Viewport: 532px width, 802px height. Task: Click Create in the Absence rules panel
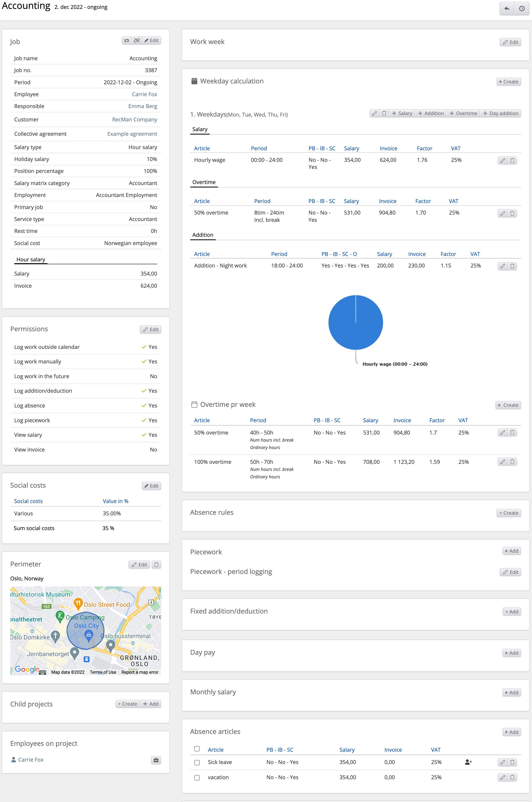[x=509, y=513]
